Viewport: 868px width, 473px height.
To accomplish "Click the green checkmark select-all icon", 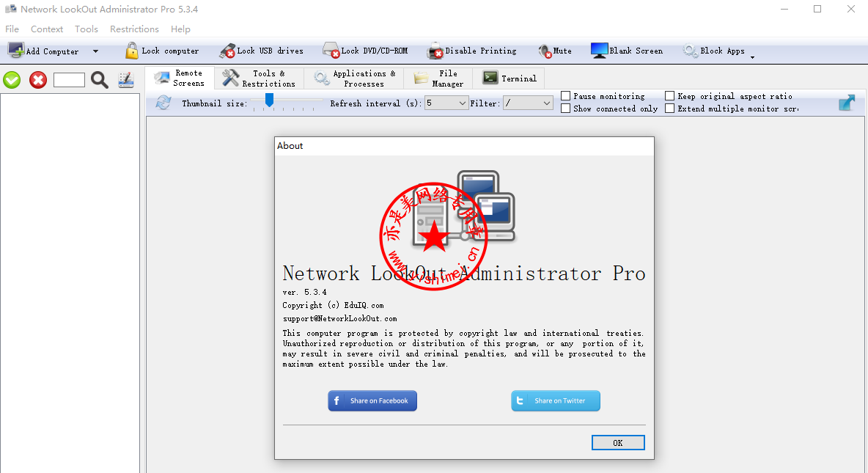I will point(12,81).
